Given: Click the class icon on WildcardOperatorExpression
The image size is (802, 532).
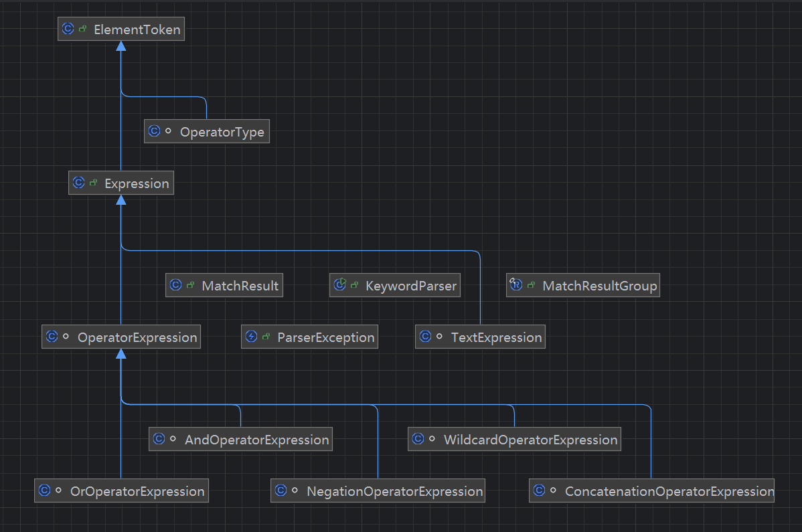Looking at the screenshot, I should click(x=418, y=440).
